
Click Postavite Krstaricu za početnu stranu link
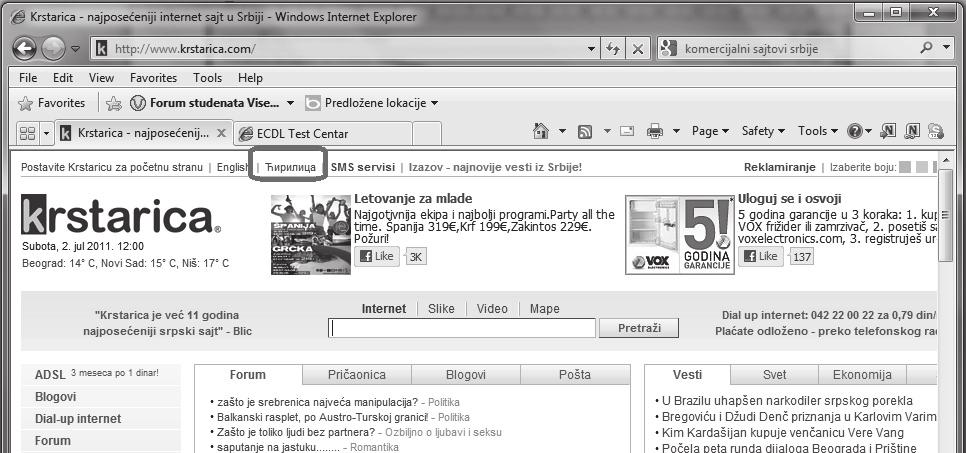112,167
